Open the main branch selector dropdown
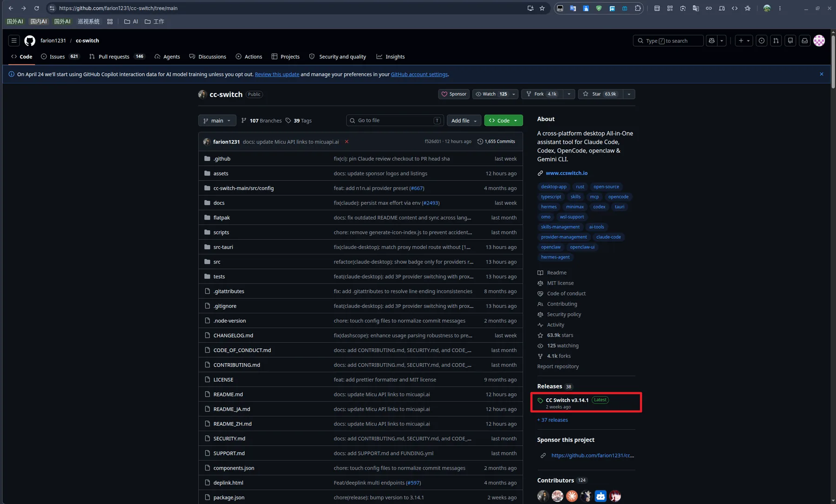 (x=217, y=121)
